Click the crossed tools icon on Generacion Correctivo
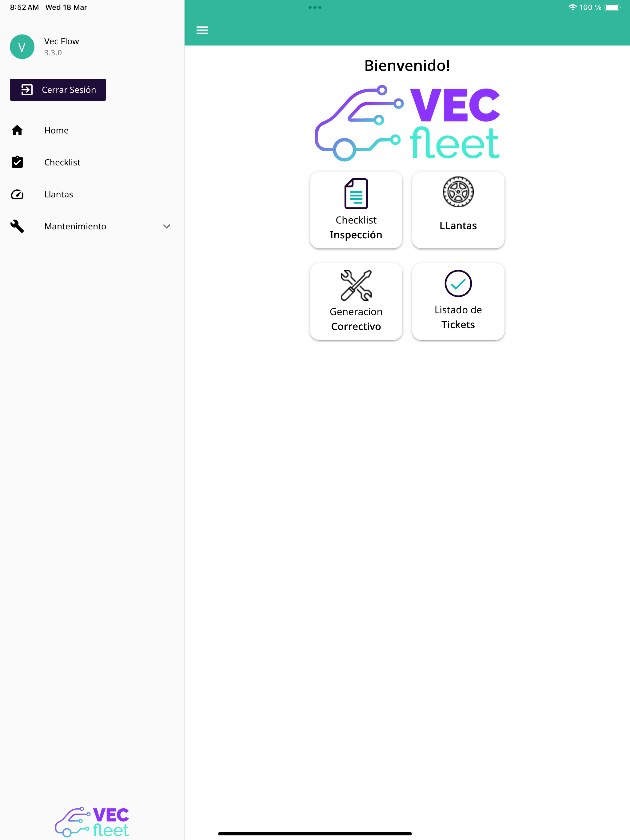630x840 pixels. pyautogui.click(x=356, y=285)
